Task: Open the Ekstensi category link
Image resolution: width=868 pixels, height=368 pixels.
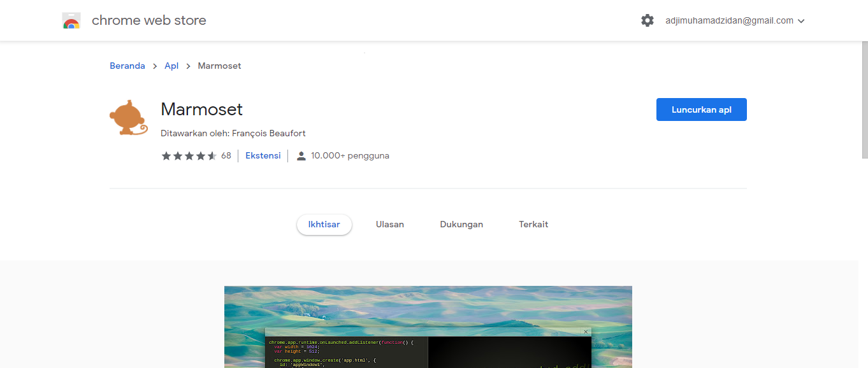Action: tap(263, 155)
